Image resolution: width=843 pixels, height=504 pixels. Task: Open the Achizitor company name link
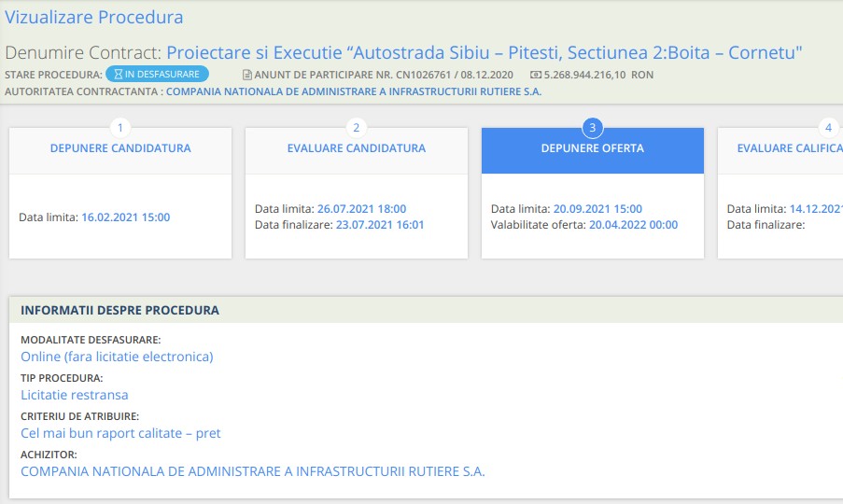(252, 471)
